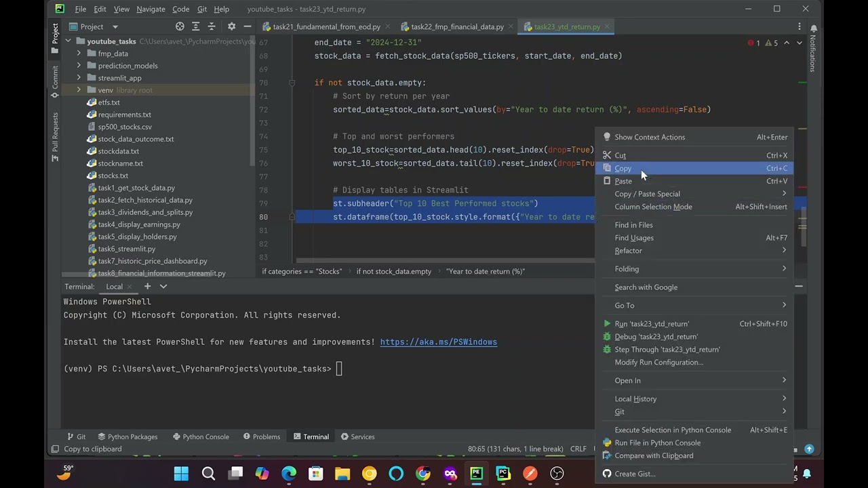Open the Pull Requests tool window
868x488 pixels.
point(55,138)
